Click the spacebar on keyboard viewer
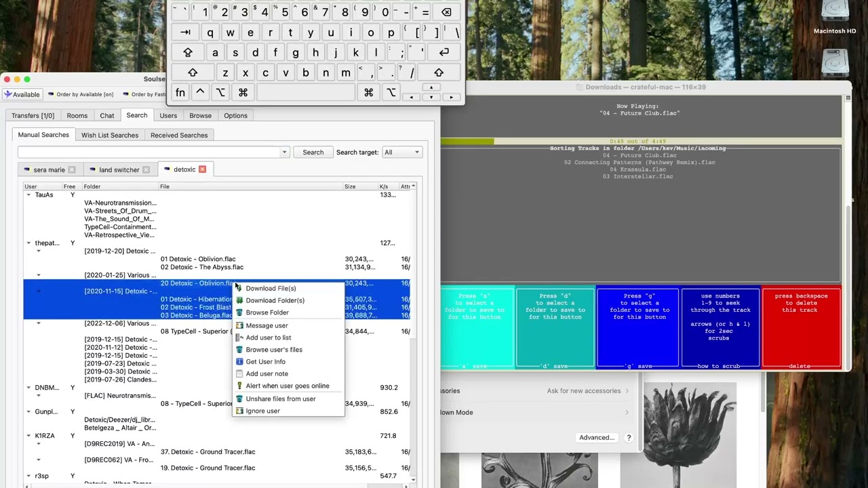 (x=306, y=92)
